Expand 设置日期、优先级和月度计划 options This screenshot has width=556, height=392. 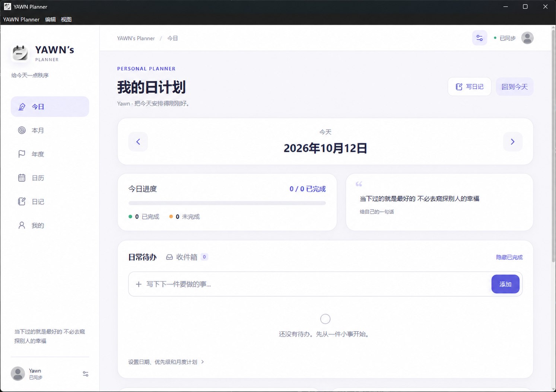pyautogui.click(x=166, y=362)
